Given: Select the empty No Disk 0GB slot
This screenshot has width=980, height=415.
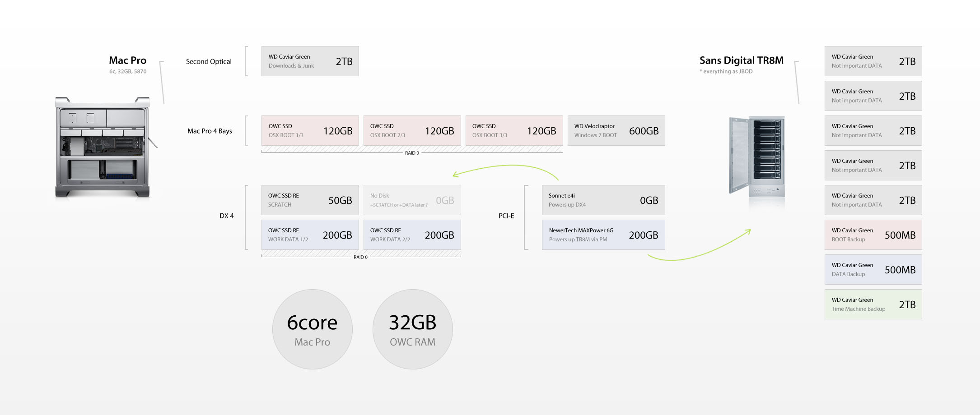Looking at the screenshot, I should (x=412, y=200).
